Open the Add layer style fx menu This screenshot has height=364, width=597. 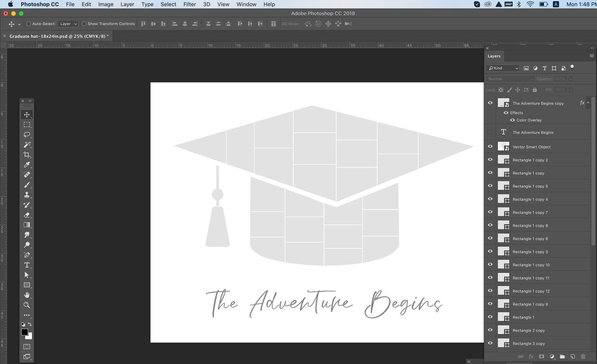[x=531, y=356]
